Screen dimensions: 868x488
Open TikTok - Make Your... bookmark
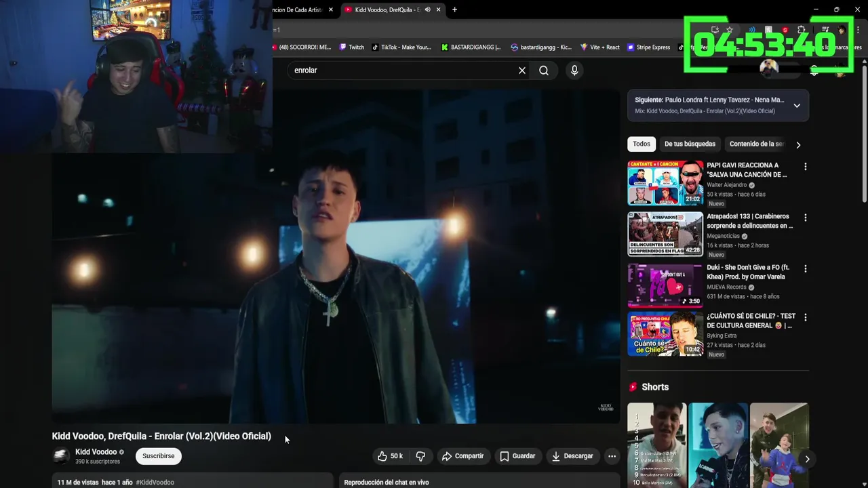tap(401, 47)
